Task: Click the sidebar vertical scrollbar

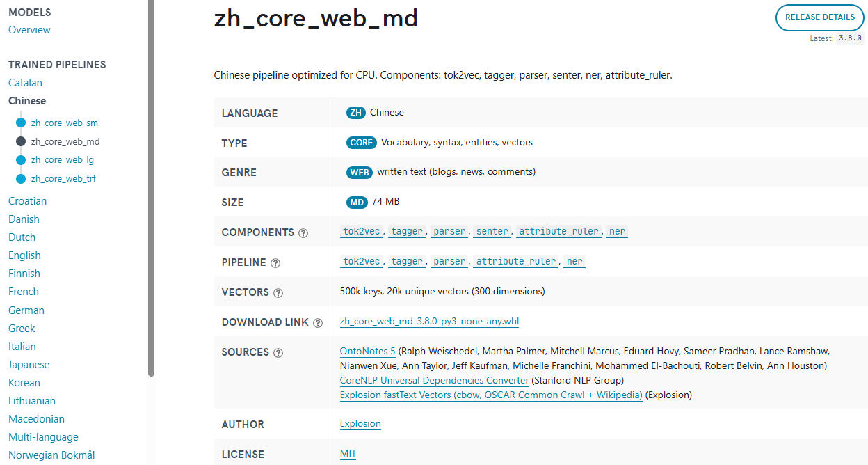Action: click(151, 188)
